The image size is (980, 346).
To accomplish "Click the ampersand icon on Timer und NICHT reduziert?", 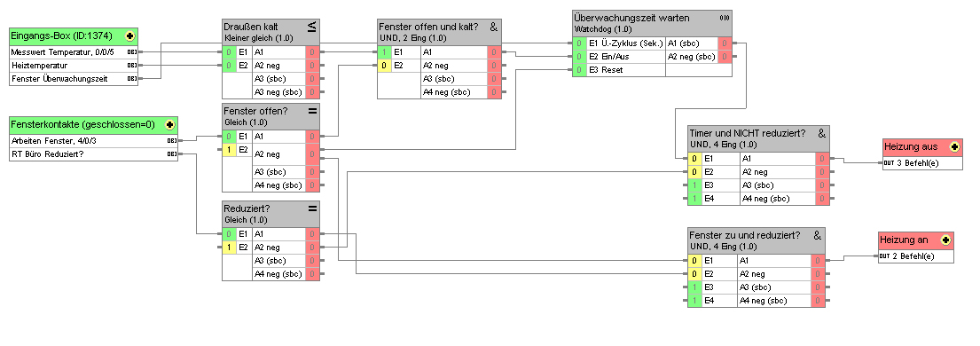I will [821, 133].
